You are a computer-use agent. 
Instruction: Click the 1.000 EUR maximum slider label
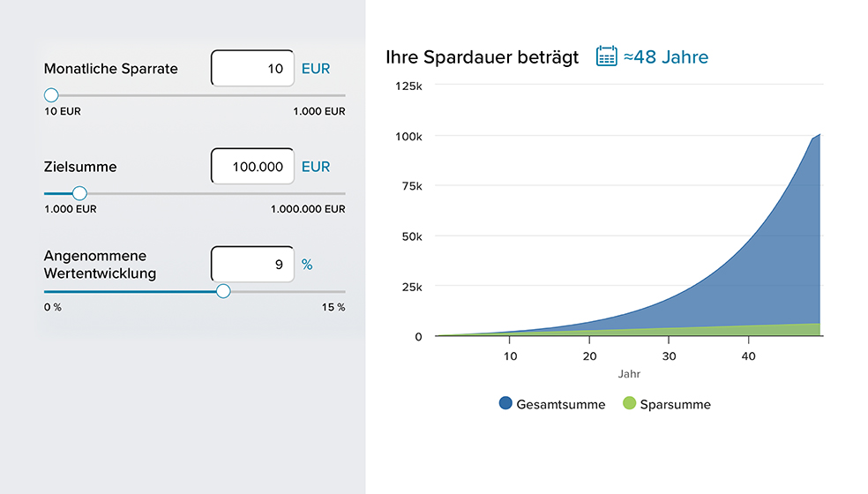tap(319, 111)
